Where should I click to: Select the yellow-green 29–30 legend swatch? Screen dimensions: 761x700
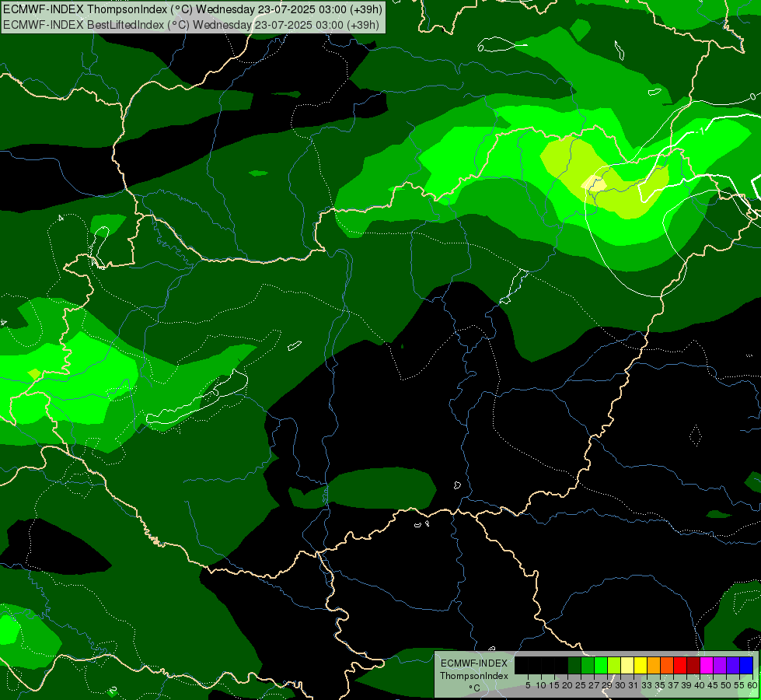(614, 665)
